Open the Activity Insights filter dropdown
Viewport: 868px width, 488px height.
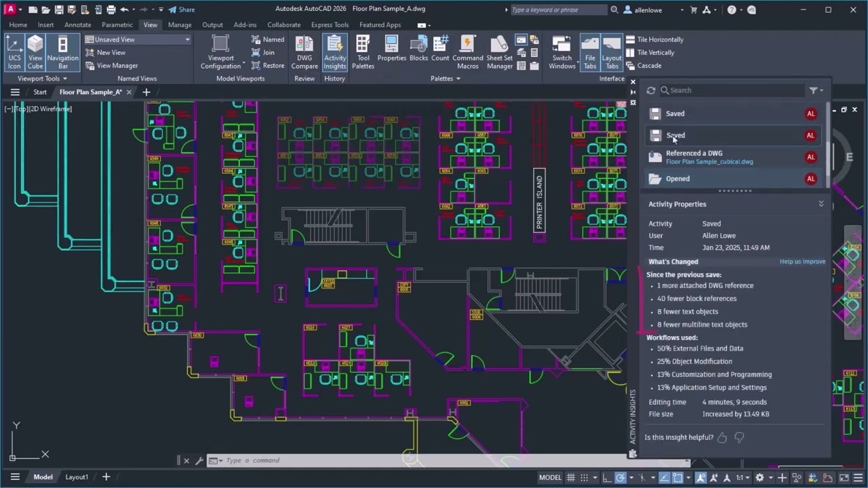click(816, 90)
